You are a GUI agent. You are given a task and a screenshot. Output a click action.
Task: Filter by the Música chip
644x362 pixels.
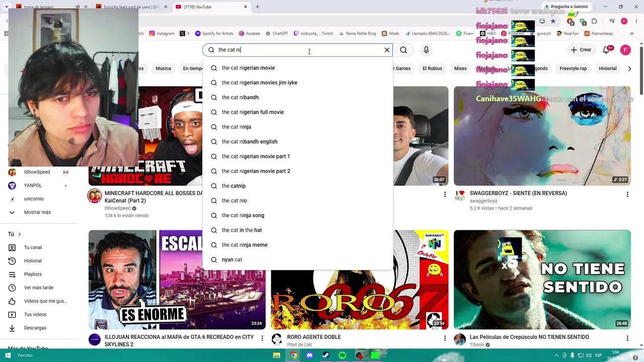pos(163,68)
